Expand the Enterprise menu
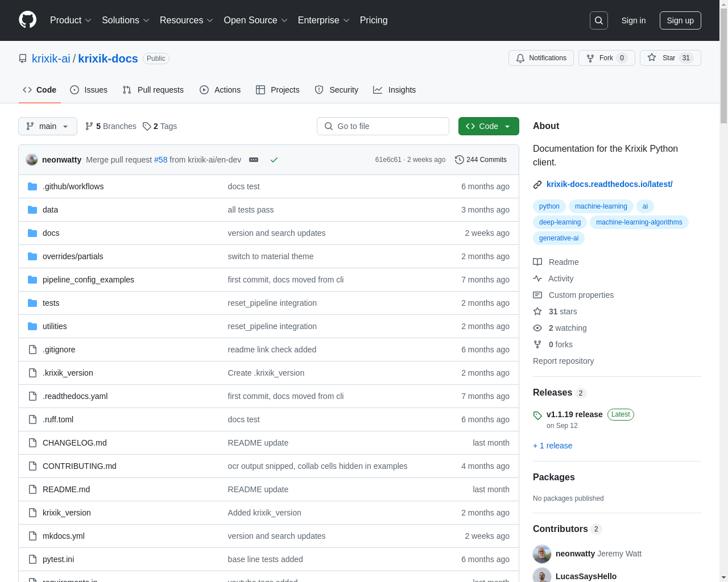This screenshot has height=582, width=728. coord(324,20)
